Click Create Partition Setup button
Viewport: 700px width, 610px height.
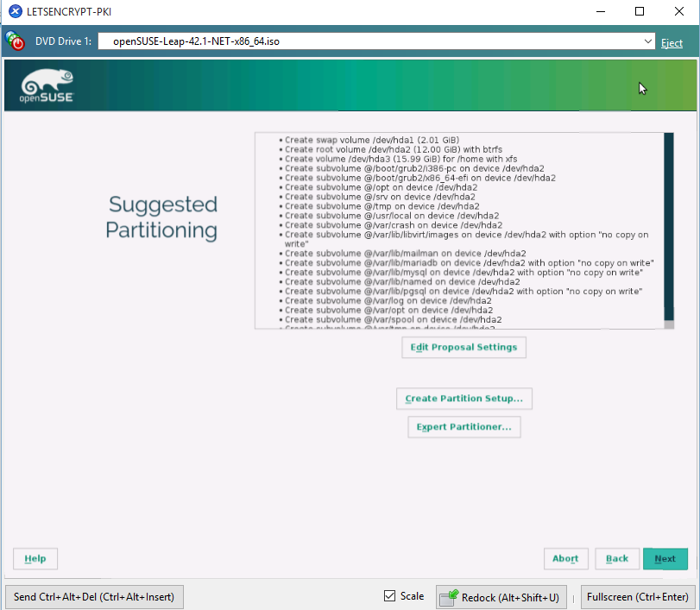(x=464, y=399)
